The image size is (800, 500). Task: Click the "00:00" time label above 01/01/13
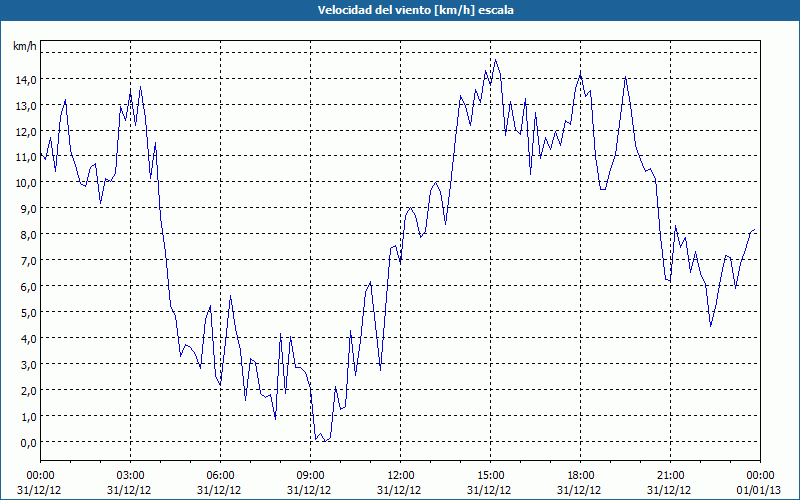pyautogui.click(x=760, y=476)
